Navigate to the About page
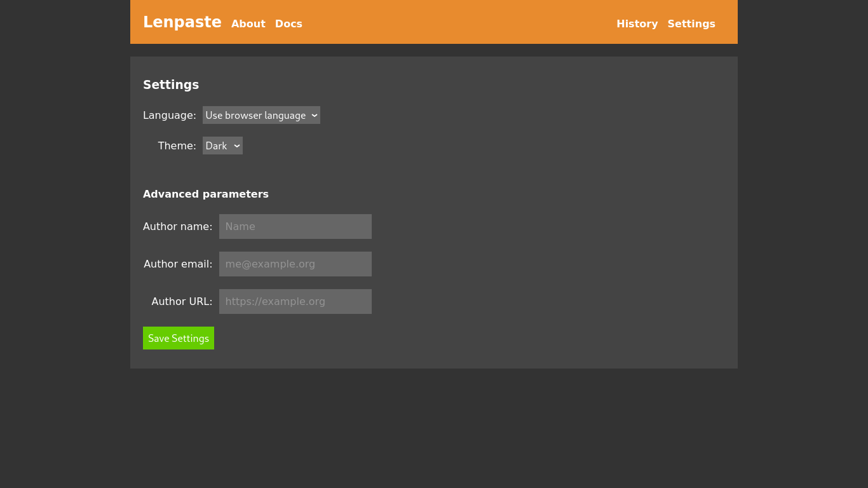The image size is (868, 488). coord(248,24)
